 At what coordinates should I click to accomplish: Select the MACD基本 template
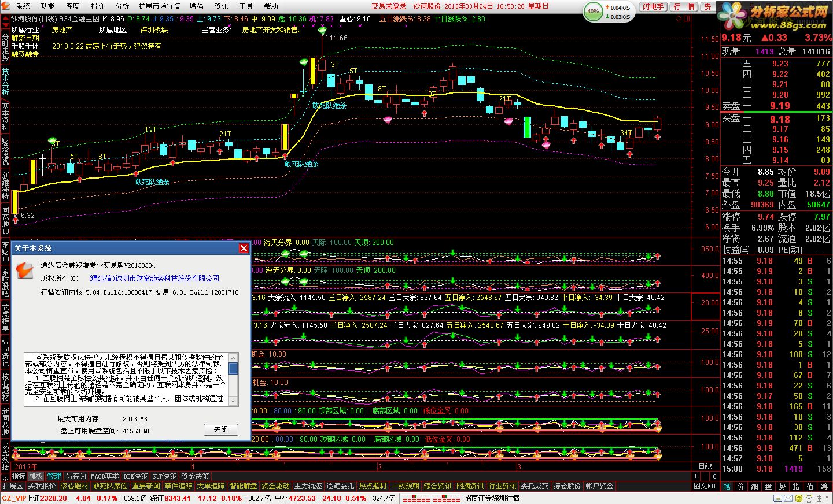click(105, 476)
